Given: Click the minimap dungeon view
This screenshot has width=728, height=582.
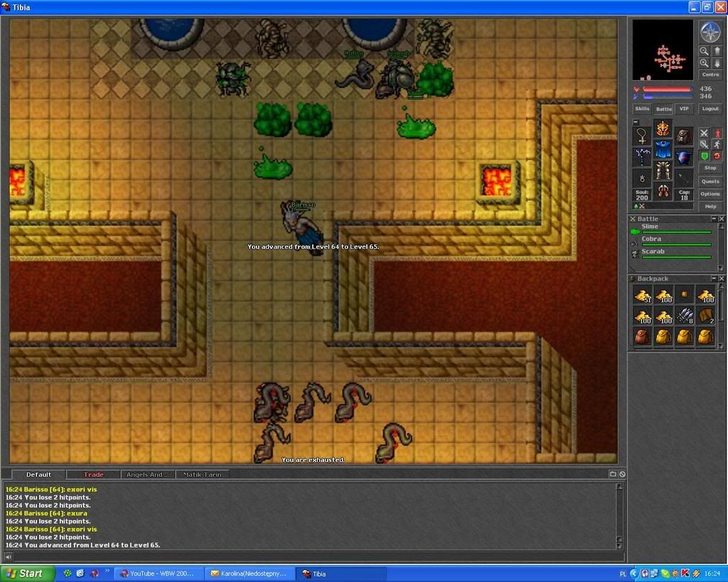Looking at the screenshot, I should [x=663, y=50].
